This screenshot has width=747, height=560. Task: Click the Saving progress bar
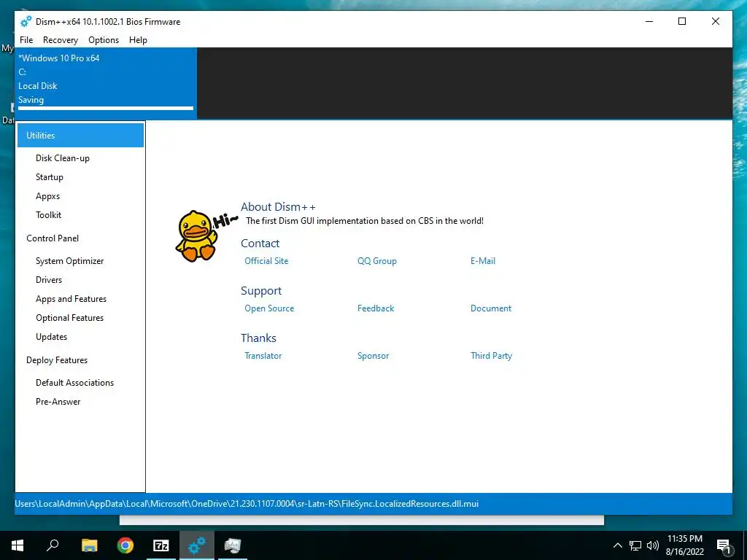106,109
